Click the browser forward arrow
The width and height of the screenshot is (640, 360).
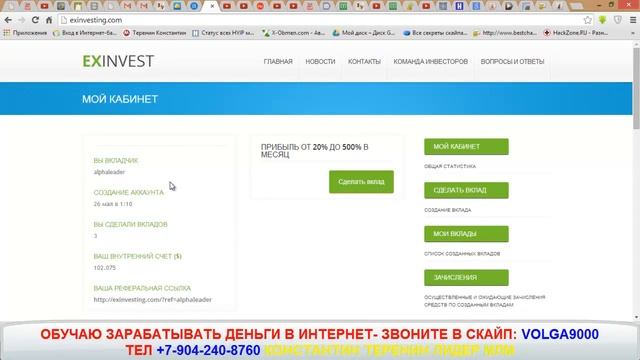click(x=22, y=20)
